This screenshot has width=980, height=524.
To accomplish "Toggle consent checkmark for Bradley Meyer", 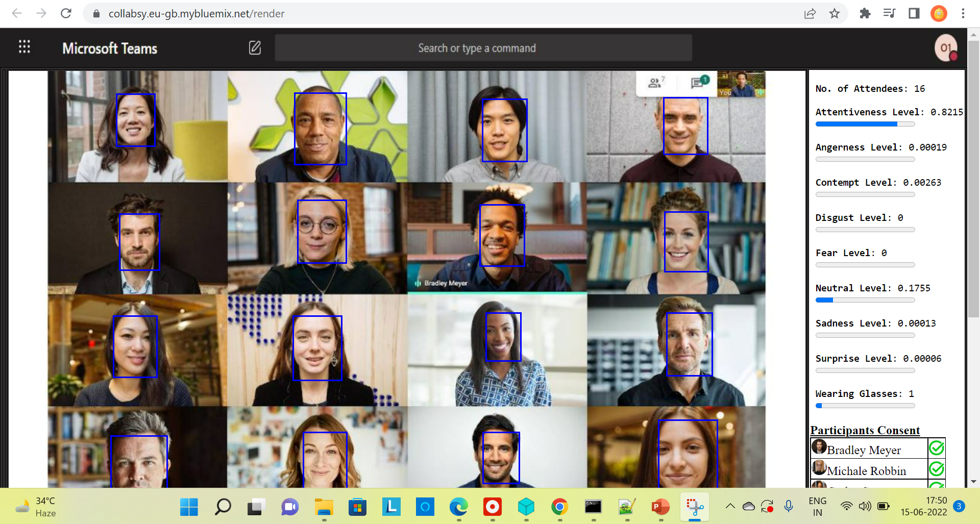I will click(x=936, y=448).
